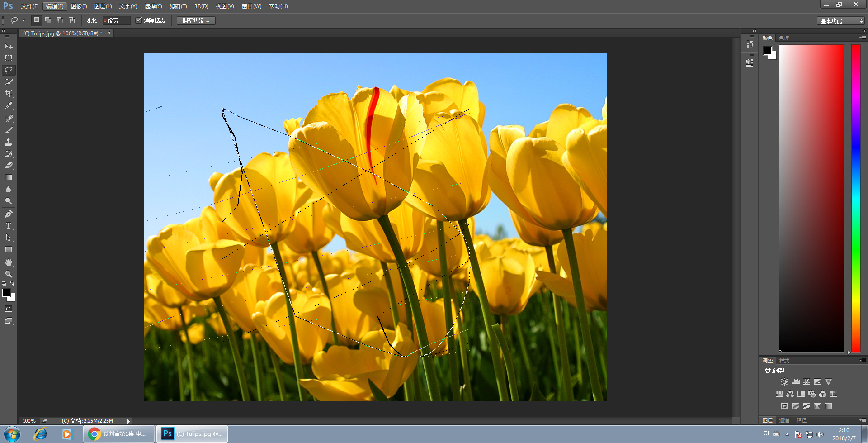
Task: Open the Color panel flyout menu
Action: tap(862, 38)
